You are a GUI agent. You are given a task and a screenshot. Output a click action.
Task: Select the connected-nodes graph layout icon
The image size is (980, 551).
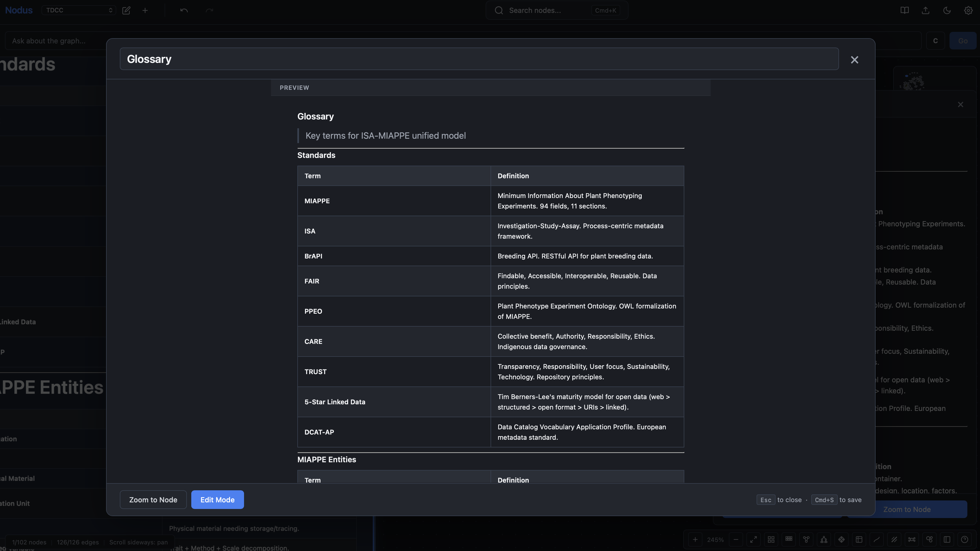click(806, 539)
